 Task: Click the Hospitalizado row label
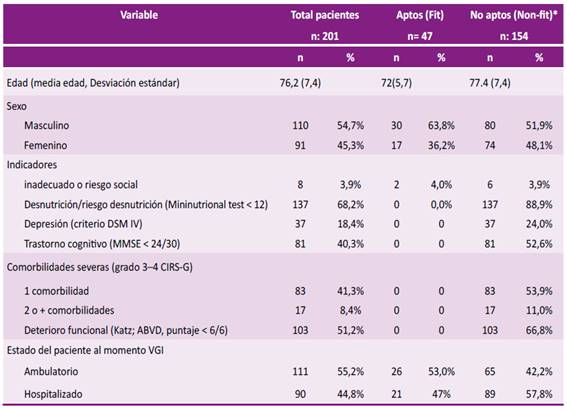(53, 394)
